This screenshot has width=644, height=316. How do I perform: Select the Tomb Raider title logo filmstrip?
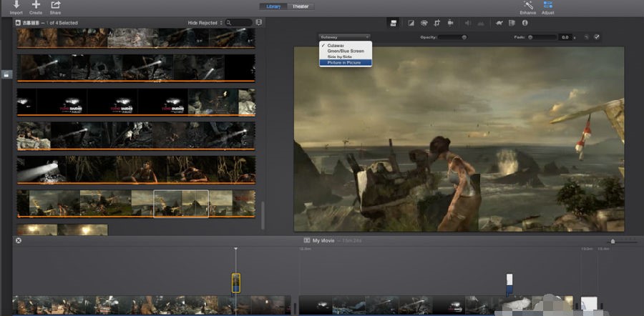tap(136, 102)
